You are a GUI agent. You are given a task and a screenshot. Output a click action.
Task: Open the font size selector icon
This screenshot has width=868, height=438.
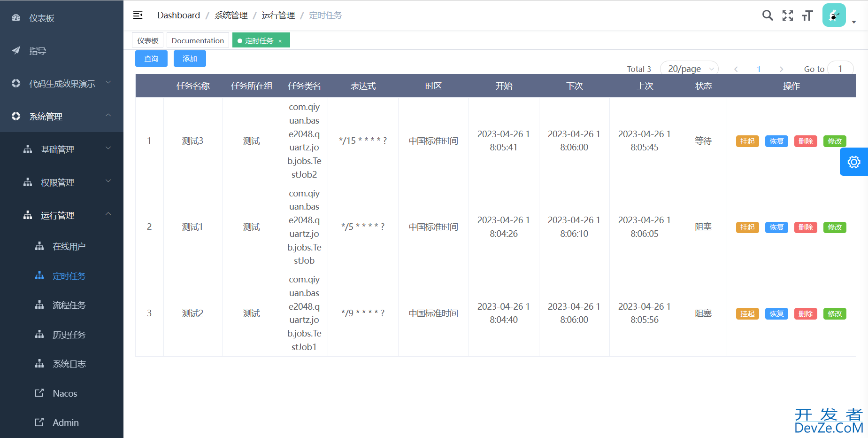[807, 16]
